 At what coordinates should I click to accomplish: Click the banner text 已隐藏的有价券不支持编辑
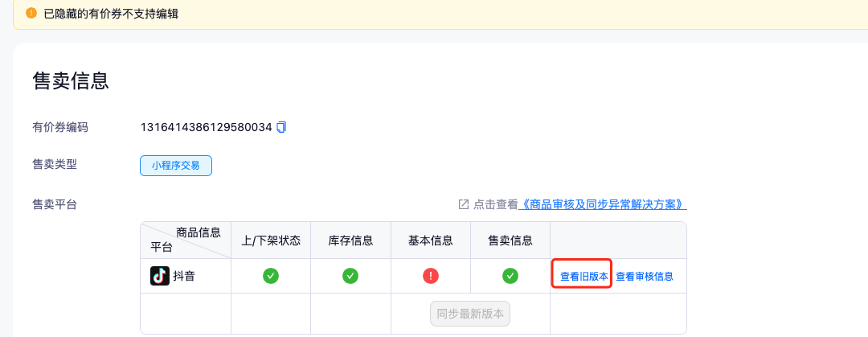click(x=111, y=13)
